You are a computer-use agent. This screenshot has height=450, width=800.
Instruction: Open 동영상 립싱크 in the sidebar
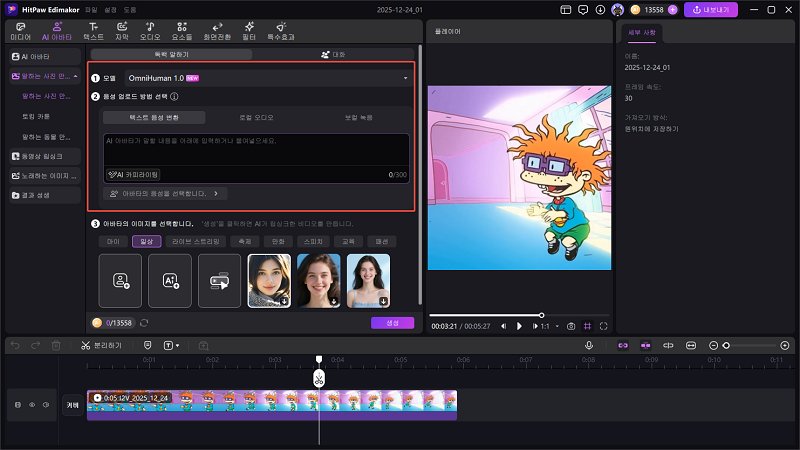pyautogui.click(x=44, y=156)
